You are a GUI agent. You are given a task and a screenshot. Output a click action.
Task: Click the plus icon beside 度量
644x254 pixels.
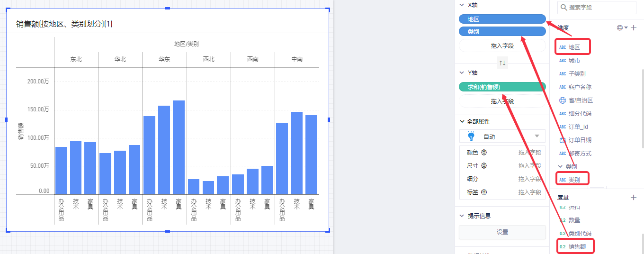click(x=634, y=197)
